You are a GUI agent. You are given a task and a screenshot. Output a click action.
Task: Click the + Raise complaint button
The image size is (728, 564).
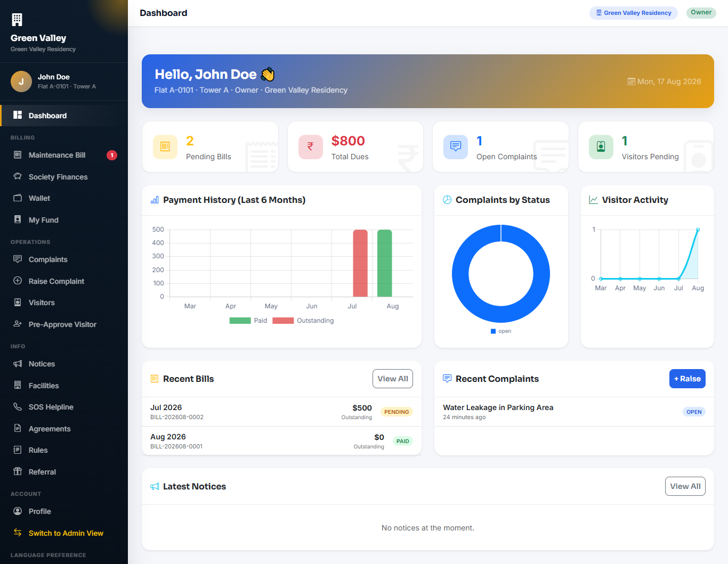tap(687, 379)
